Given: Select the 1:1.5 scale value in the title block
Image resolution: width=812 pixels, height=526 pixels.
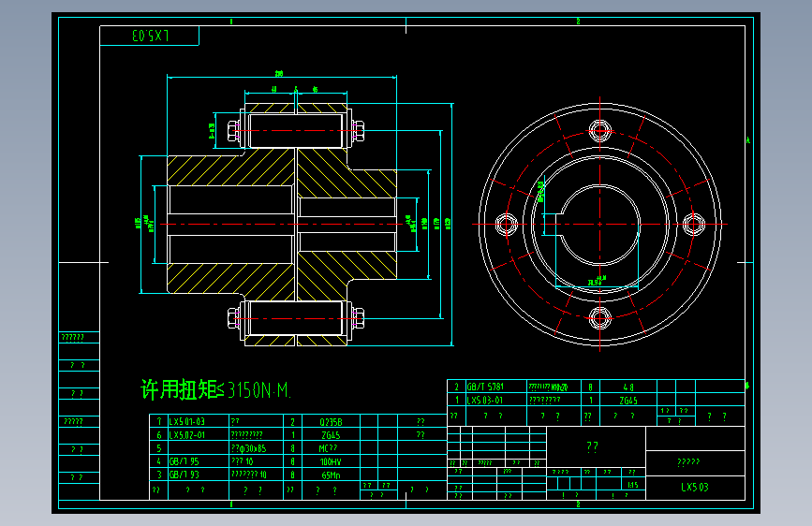Looking at the screenshot, I should pos(633,485).
